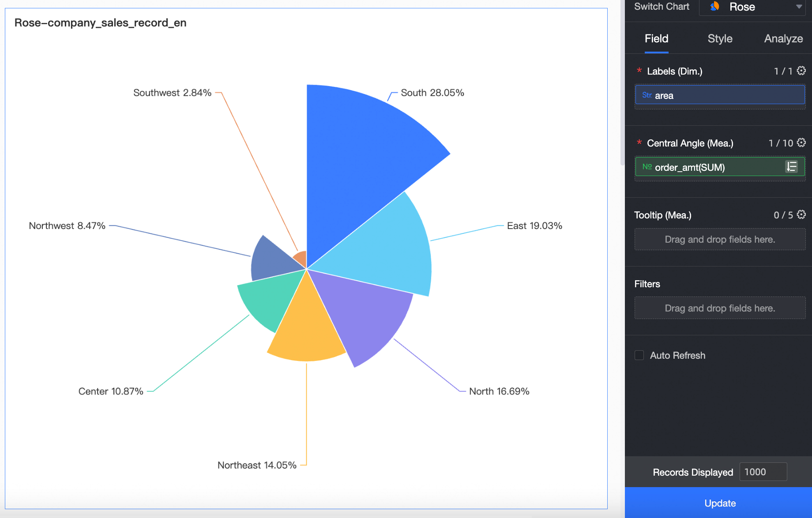Click the Filters section heading
This screenshot has width=812, height=518.
coord(647,284)
